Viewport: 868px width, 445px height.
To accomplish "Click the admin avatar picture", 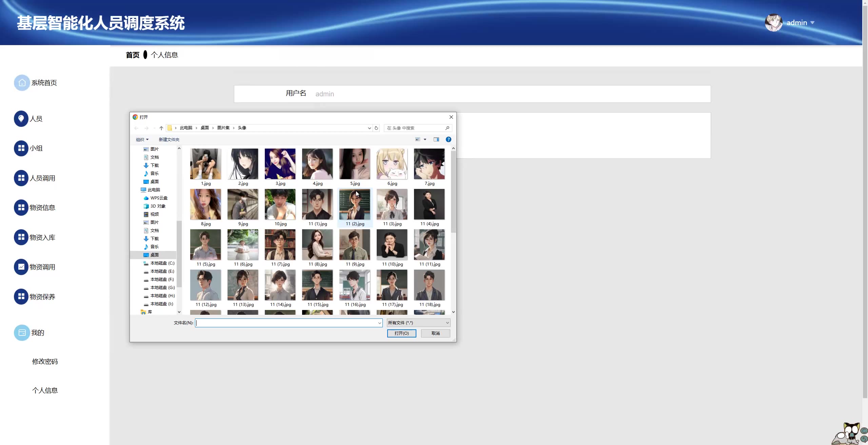I will click(773, 23).
